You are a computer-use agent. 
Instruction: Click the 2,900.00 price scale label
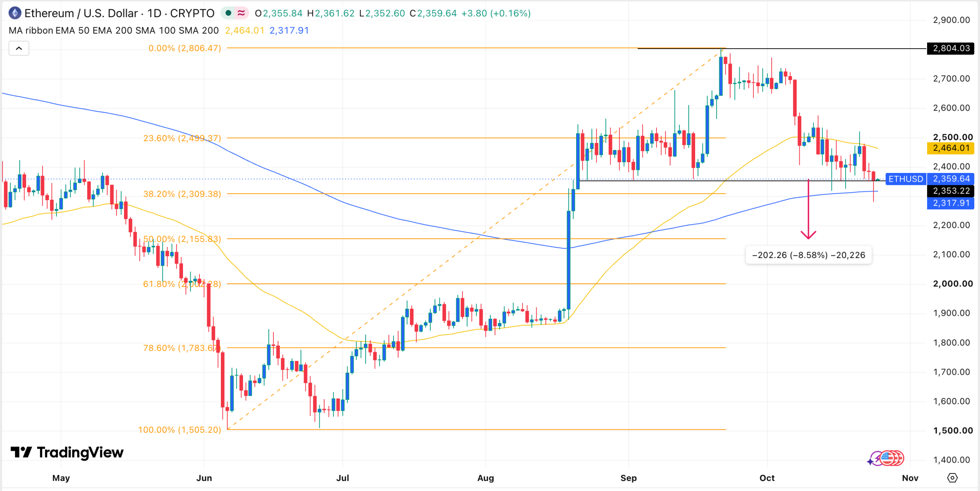[x=951, y=20]
